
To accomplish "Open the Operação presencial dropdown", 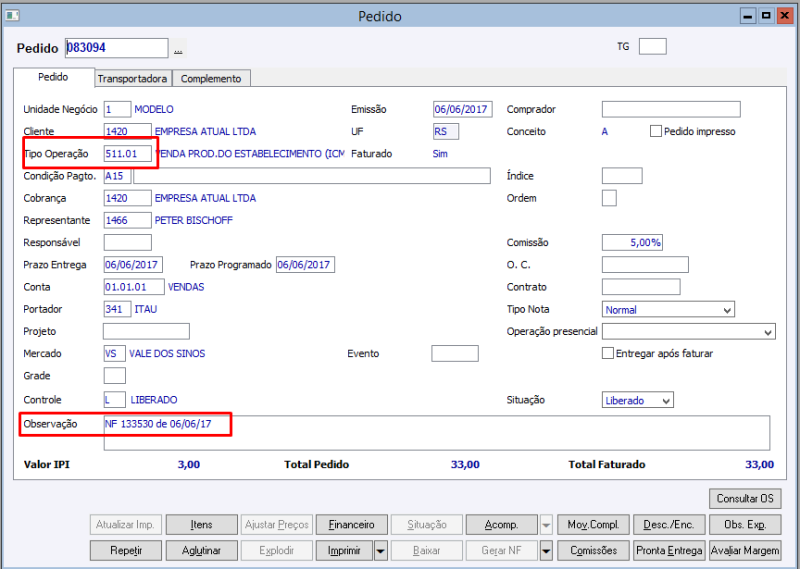I will [x=768, y=332].
